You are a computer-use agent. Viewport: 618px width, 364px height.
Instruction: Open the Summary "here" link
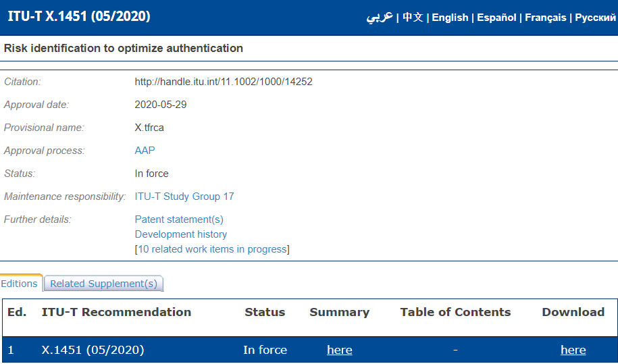pos(339,350)
